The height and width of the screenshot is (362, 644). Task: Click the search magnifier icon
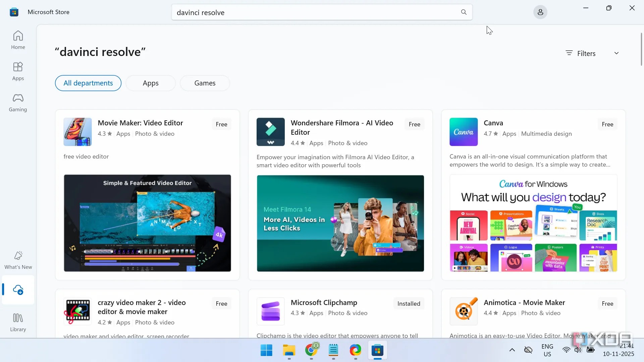click(464, 12)
